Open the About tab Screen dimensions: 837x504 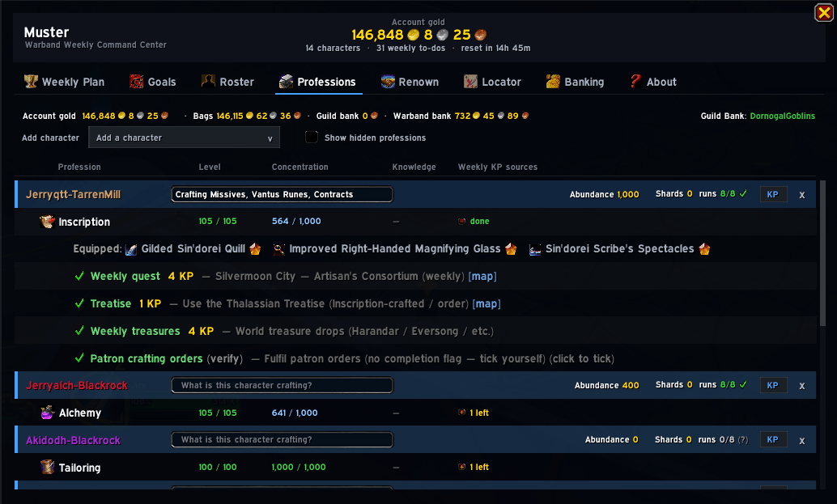pyautogui.click(x=653, y=82)
